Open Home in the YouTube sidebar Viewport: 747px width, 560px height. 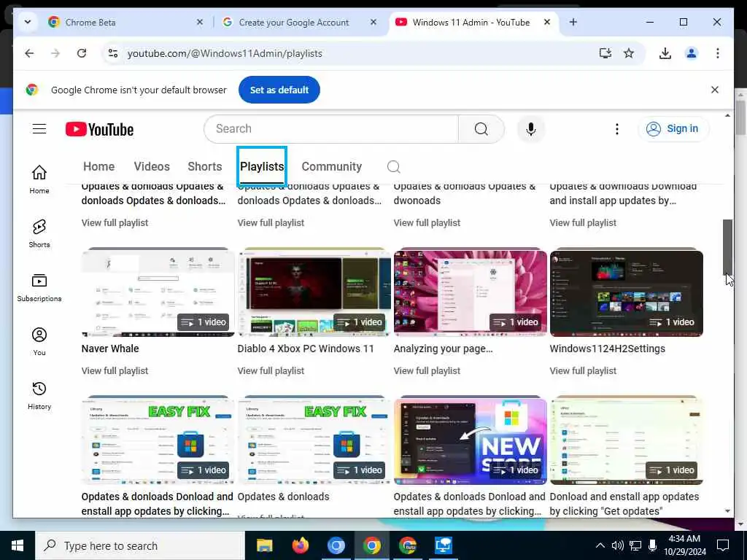click(x=39, y=179)
